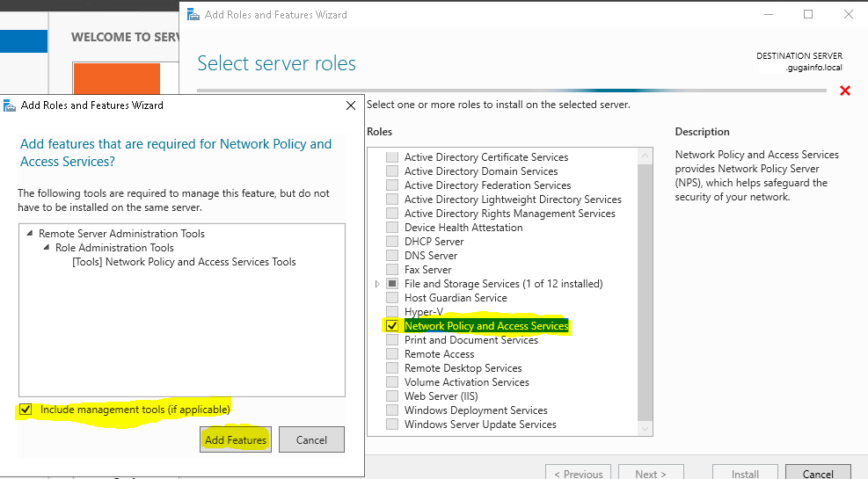Uncheck Include management tools checkbox
The image size is (868, 479).
pos(26,410)
